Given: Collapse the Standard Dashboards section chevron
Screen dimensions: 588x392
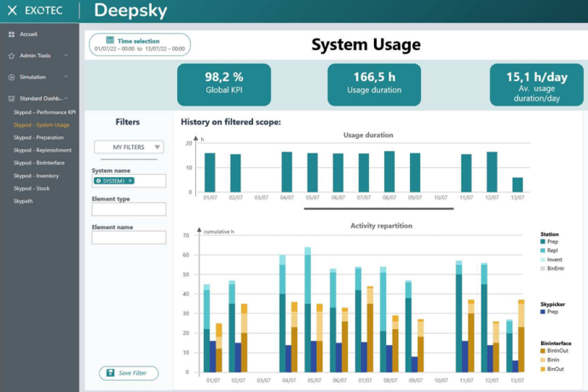Looking at the screenshot, I should pos(66,98).
